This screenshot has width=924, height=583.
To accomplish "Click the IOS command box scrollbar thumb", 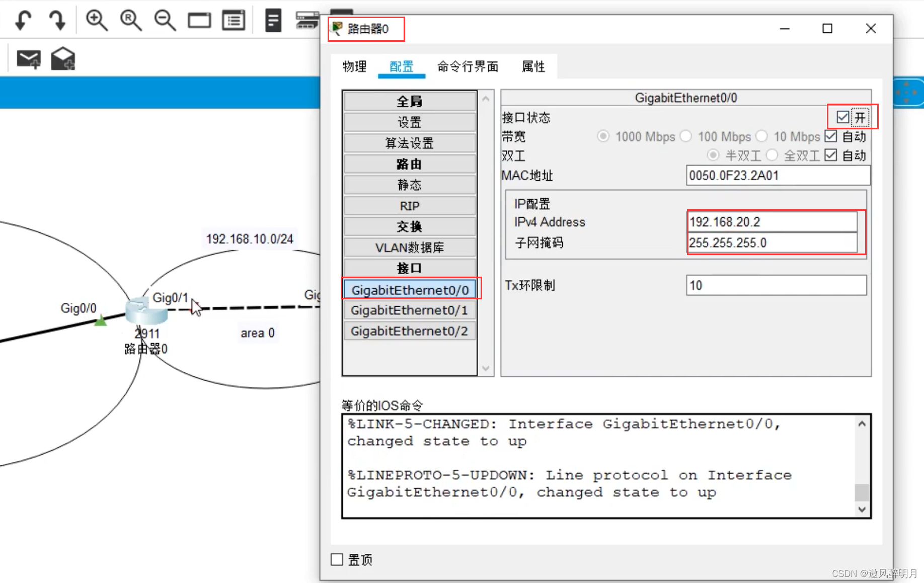I will (x=862, y=492).
